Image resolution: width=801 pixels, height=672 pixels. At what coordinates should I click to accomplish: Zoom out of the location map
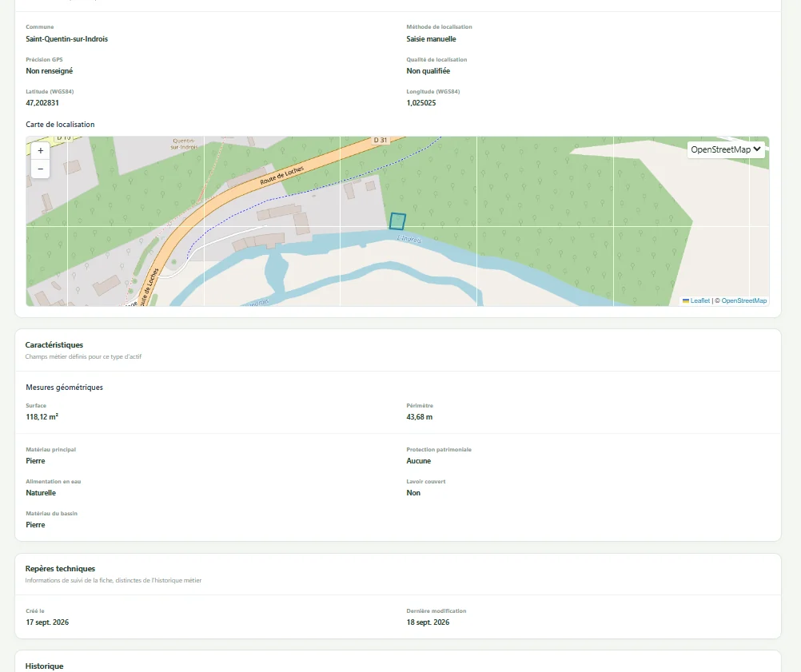[40, 169]
